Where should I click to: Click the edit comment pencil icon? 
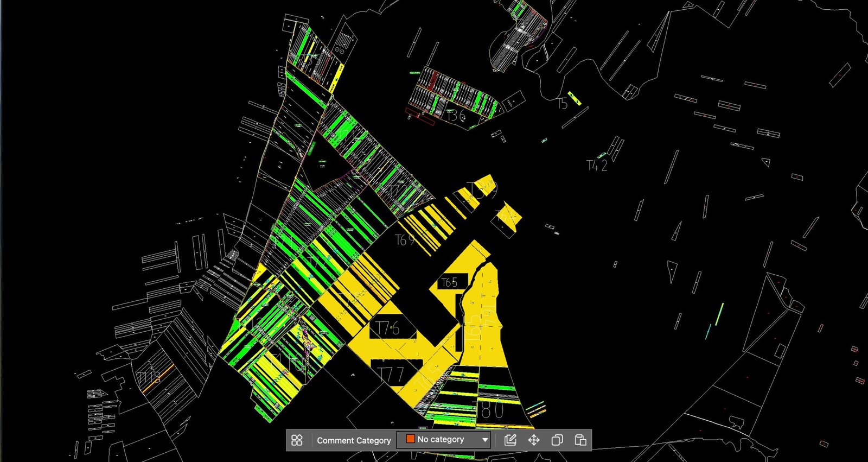coord(510,440)
